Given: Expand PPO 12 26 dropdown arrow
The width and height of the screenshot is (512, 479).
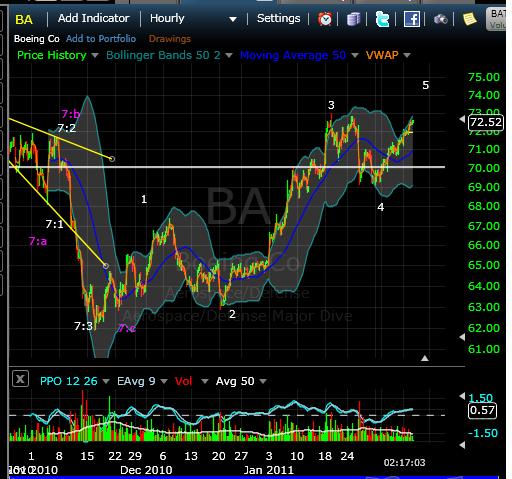Looking at the screenshot, I should pyautogui.click(x=106, y=381).
